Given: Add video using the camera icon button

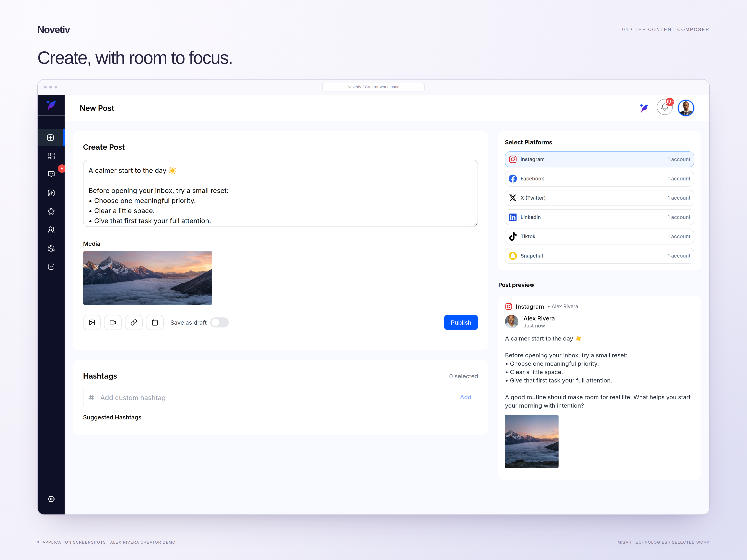Looking at the screenshot, I should coord(113,322).
